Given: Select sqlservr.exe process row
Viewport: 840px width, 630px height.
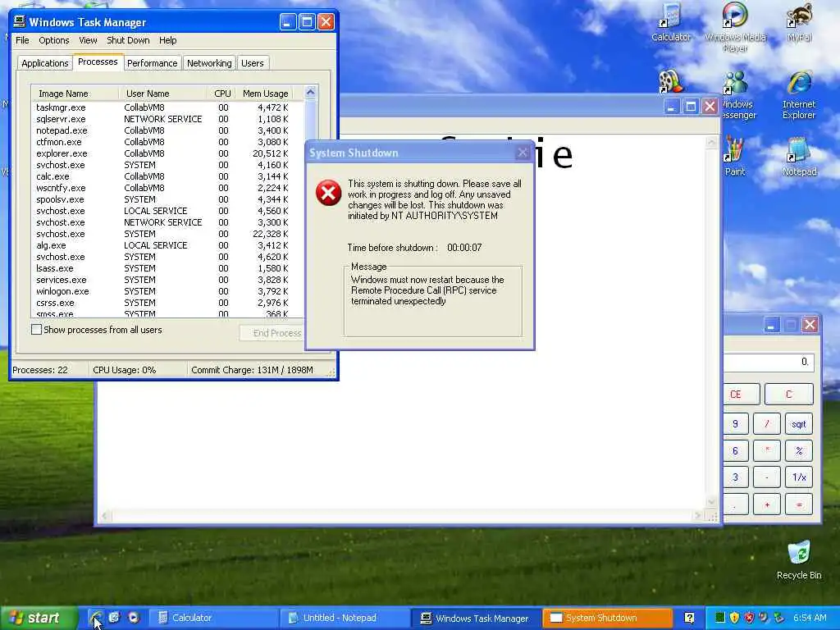Looking at the screenshot, I should pos(167,119).
